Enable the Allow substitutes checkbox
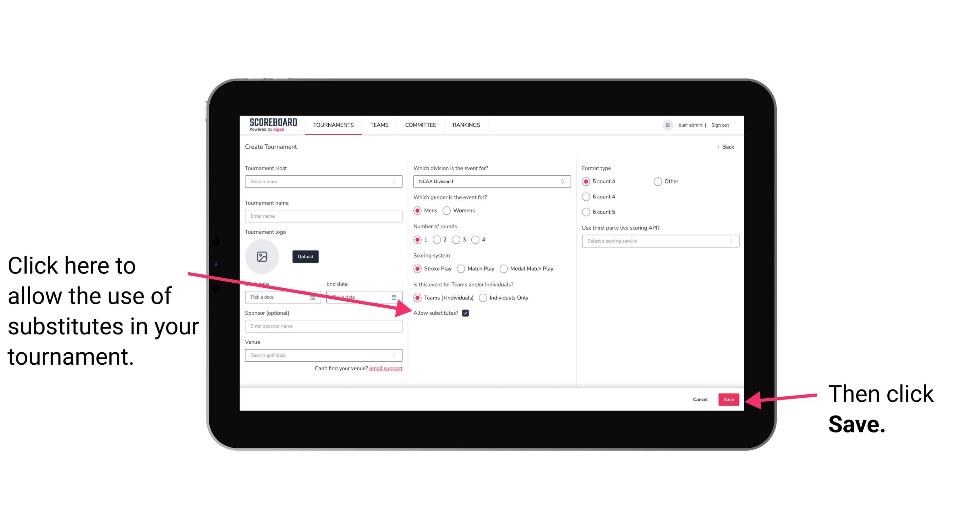980x527 pixels. pos(467,313)
